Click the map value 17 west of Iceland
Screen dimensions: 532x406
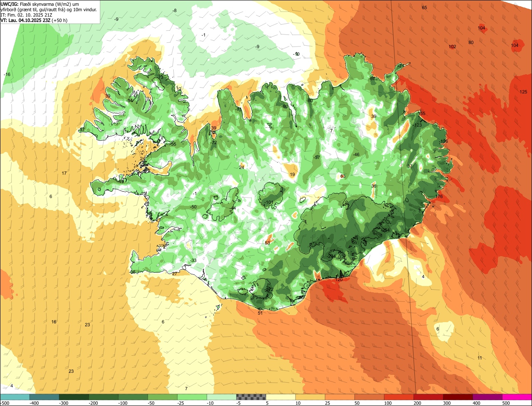tap(64, 173)
